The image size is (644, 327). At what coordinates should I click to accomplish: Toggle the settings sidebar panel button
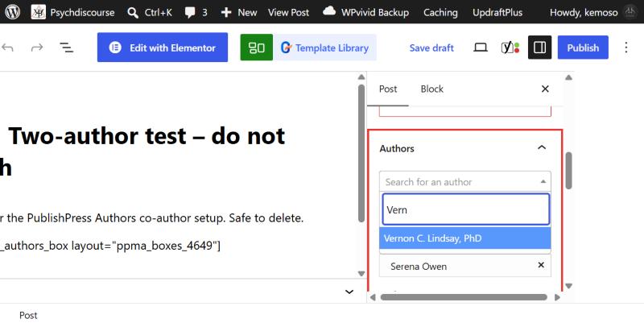pyautogui.click(x=539, y=48)
